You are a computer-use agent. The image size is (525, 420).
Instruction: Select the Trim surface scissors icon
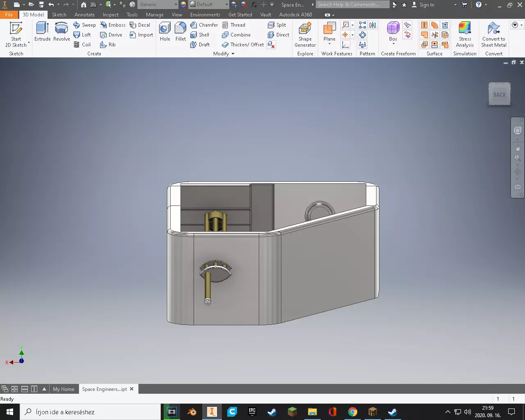point(435,35)
